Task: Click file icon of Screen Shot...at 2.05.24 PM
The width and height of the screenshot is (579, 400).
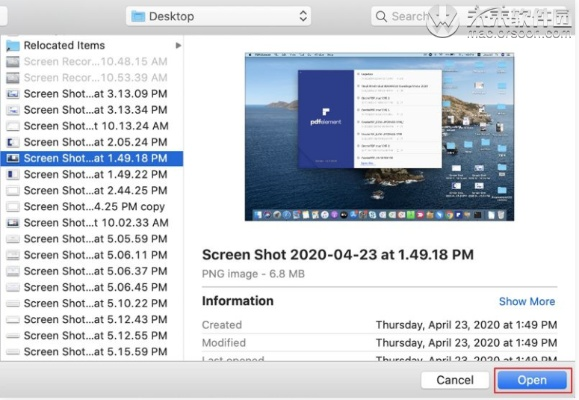Action: click(13, 142)
